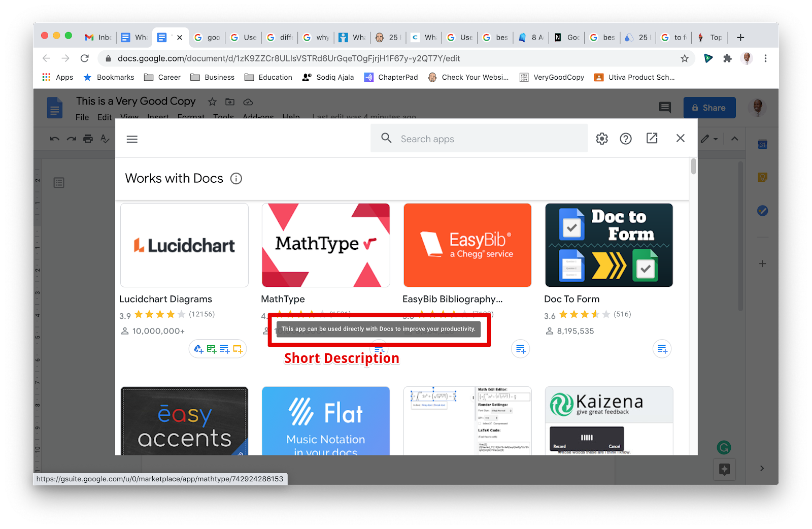Open the marketplace in a new window icon
This screenshot has height=529, width=812.
[x=652, y=138]
